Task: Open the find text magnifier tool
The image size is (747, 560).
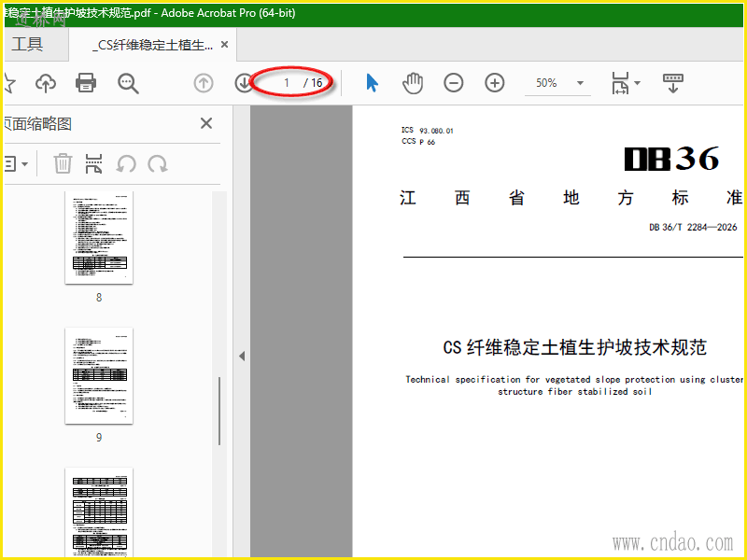Action: (128, 83)
